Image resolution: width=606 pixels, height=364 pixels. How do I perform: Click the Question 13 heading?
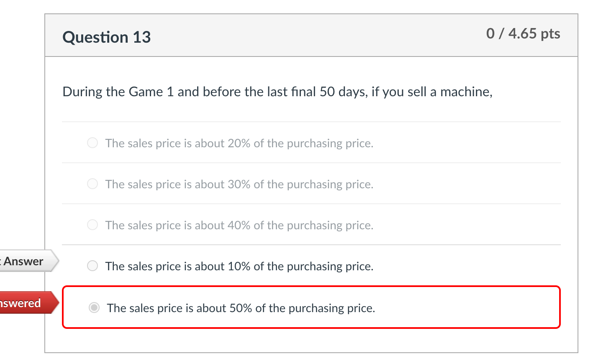point(106,37)
